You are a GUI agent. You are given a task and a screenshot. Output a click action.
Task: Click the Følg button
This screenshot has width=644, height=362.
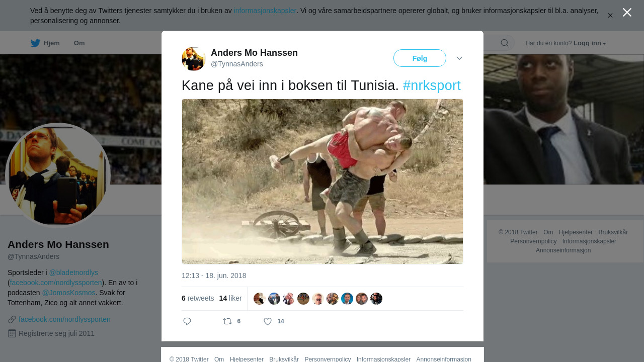420,58
